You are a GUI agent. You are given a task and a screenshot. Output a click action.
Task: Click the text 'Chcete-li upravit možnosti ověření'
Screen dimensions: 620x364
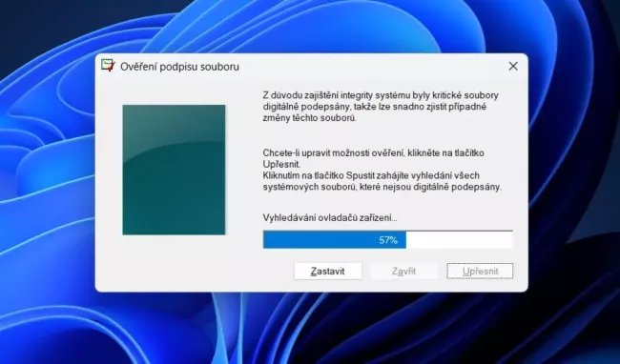tap(333, 152)
